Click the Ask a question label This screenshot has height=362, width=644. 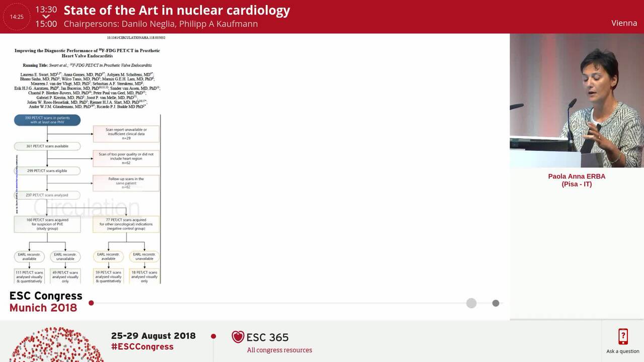click(x=623, y=351)
